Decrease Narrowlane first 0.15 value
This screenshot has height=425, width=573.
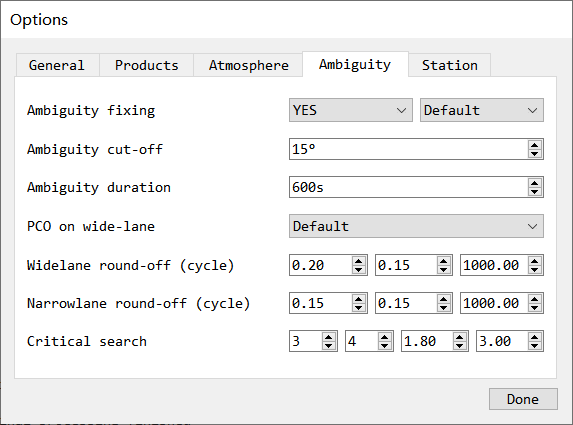tap(358, 307)
